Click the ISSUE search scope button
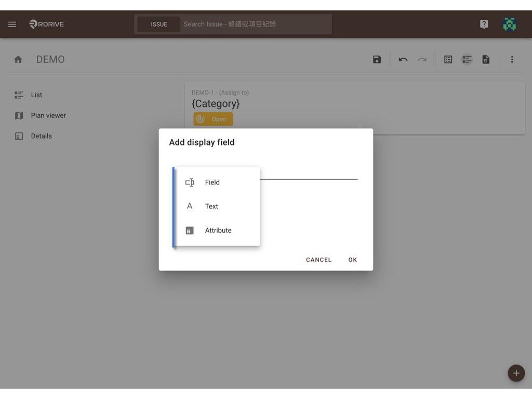The height and width of the screenshot is (399, 532). [159, 24]
